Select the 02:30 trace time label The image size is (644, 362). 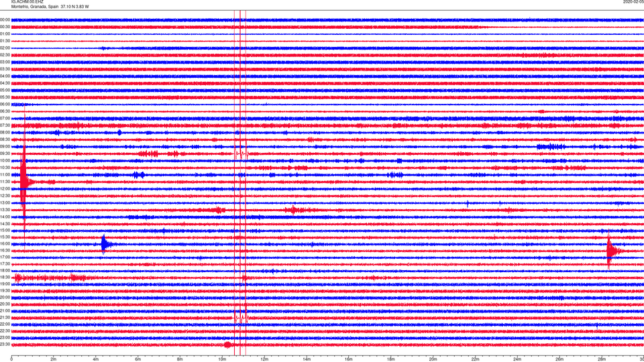5,55
